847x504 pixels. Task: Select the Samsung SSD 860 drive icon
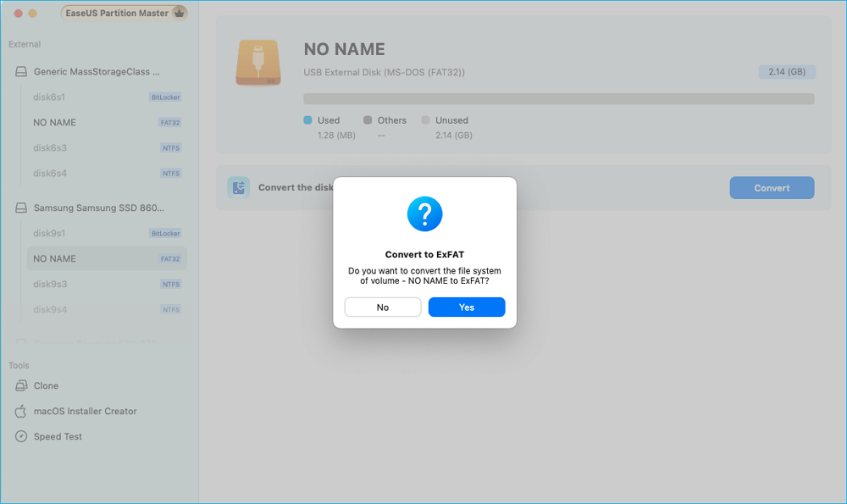(21, 208)
